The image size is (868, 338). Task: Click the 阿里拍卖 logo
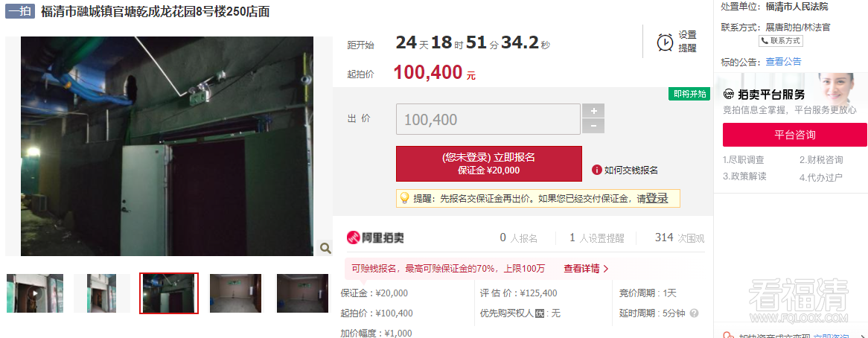click(x=375, y=238)
